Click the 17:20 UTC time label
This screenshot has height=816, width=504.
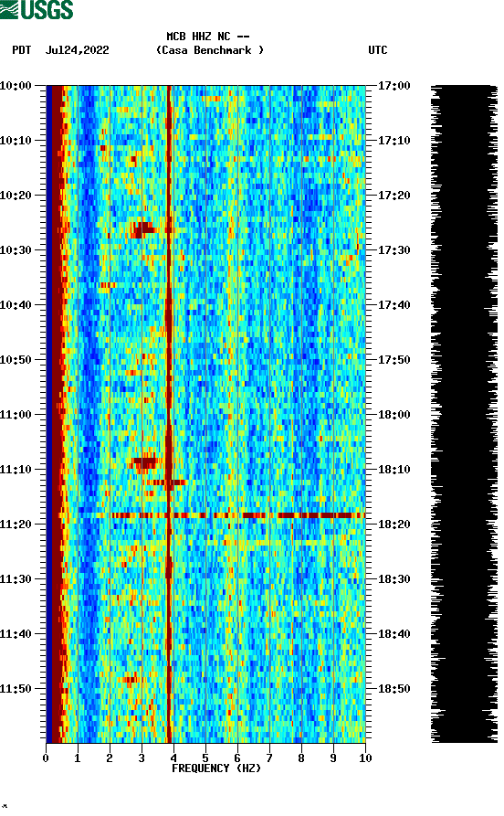(x=394, y=196)
